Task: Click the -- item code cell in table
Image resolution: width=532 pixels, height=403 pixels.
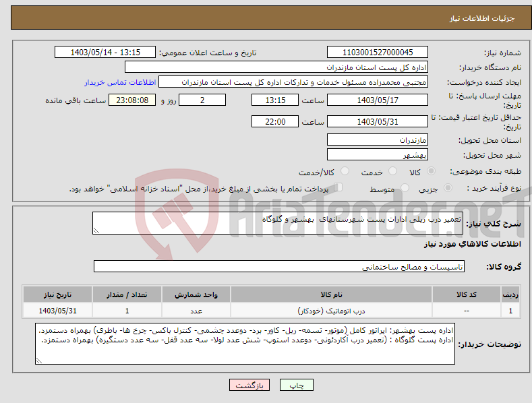Action: click(467, 311)
